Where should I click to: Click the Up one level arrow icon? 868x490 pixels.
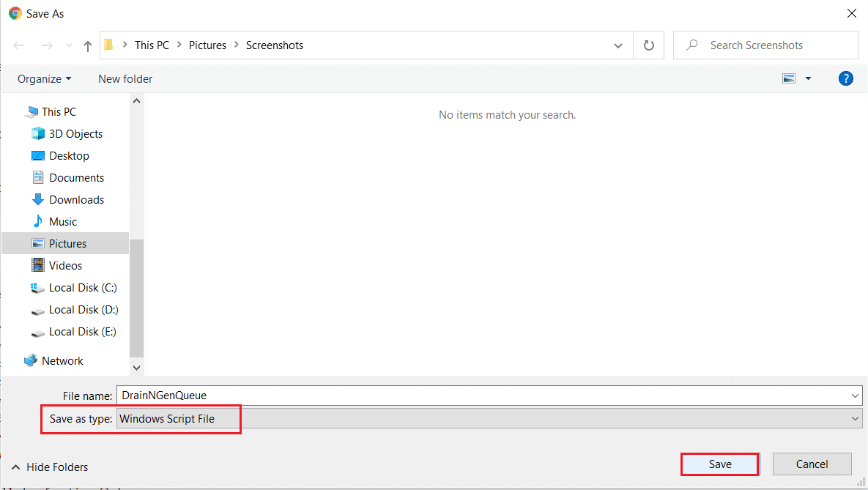pyautogui.click(x=88, y=45)
